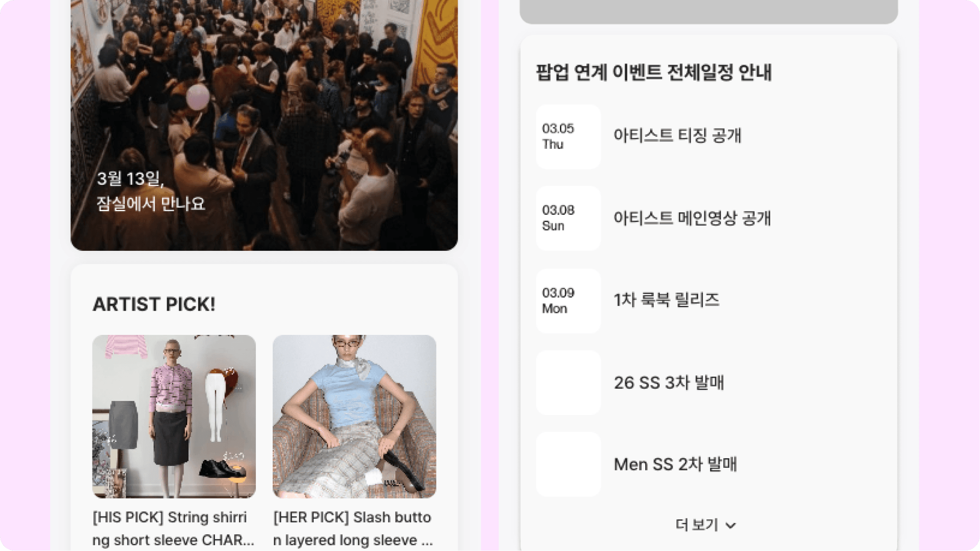Open the crowd photo banner for 3월 13일
This screenshot has width=980, height=551.
click(264, 125)
